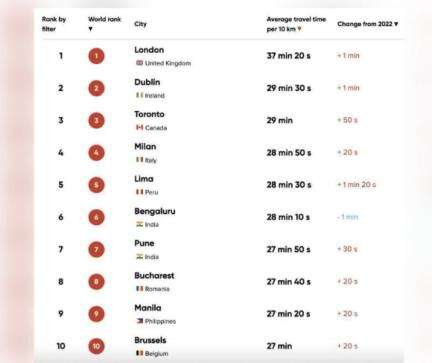Click the red world rank 5 badge
Image resolution: width=432 pixels, height=363 pixels.
pyautogui.click(x=96, y=185)
